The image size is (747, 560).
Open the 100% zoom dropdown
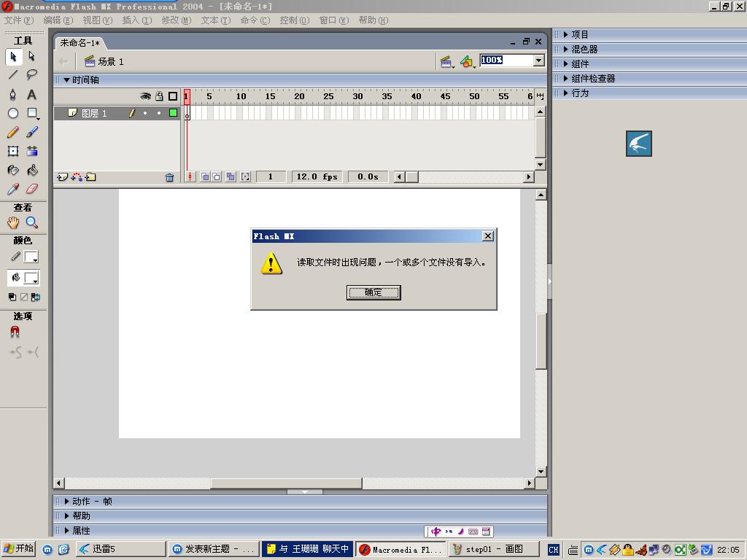pos(539,61)
